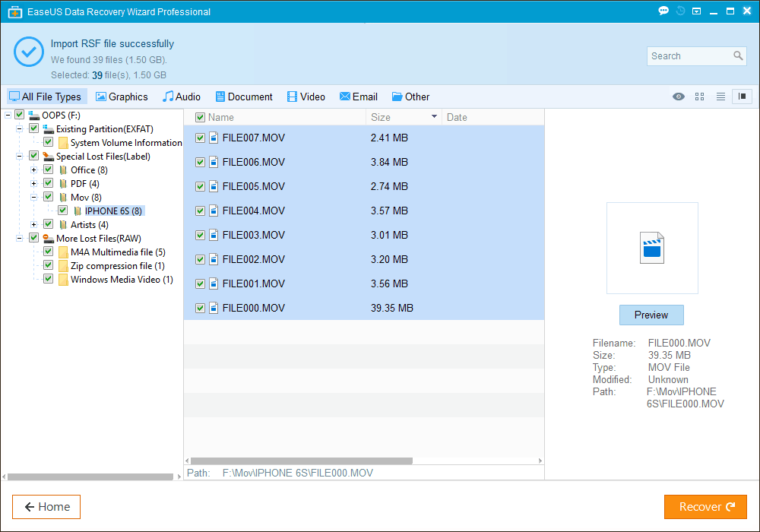Uncheck the FILE006.MOV checkbox
Viewport: 760px width, 532px height.
point(200,163)
